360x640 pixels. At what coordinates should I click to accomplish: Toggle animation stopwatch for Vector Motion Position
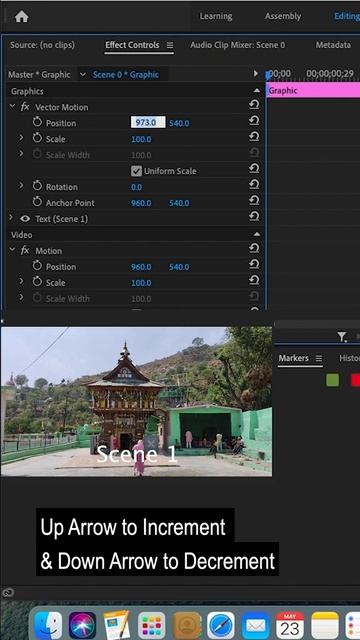[x=37, y=122]
